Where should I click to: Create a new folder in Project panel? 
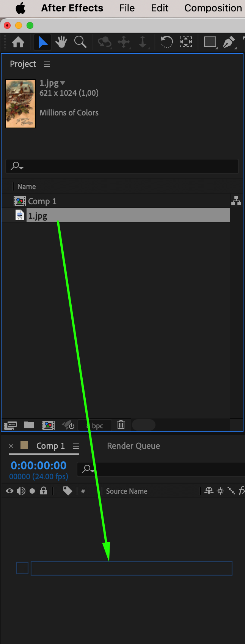click(29, 425)
